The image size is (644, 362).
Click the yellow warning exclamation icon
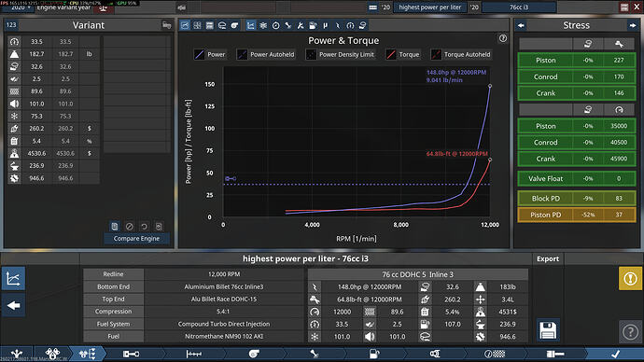(x=630, y=278)
